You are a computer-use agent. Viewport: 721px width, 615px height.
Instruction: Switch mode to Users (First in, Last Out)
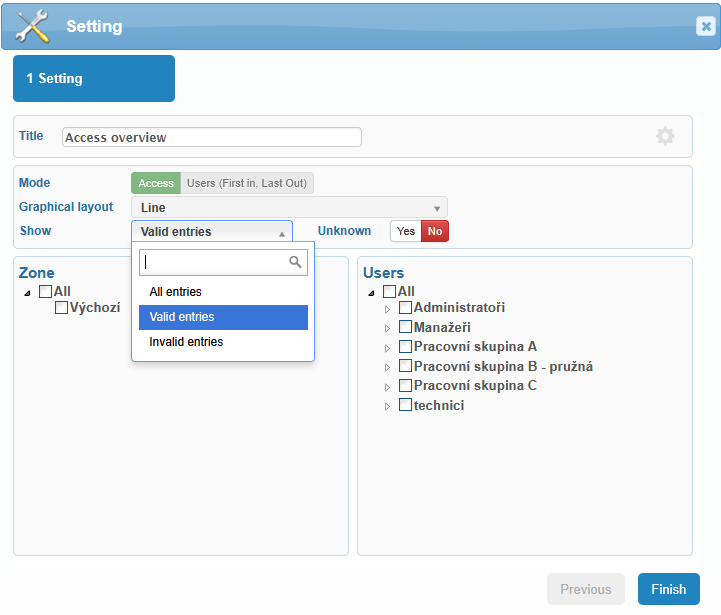coord(247,183)
